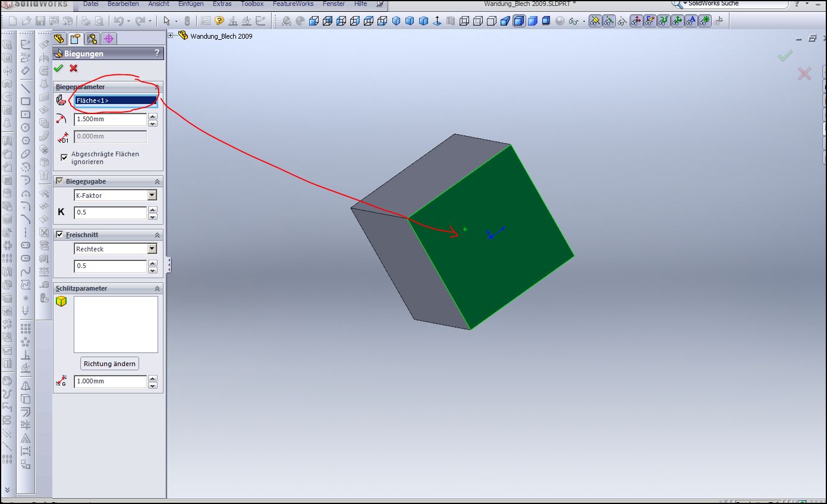Edit the 1.500mm bend radius field

tap(111, 119)
